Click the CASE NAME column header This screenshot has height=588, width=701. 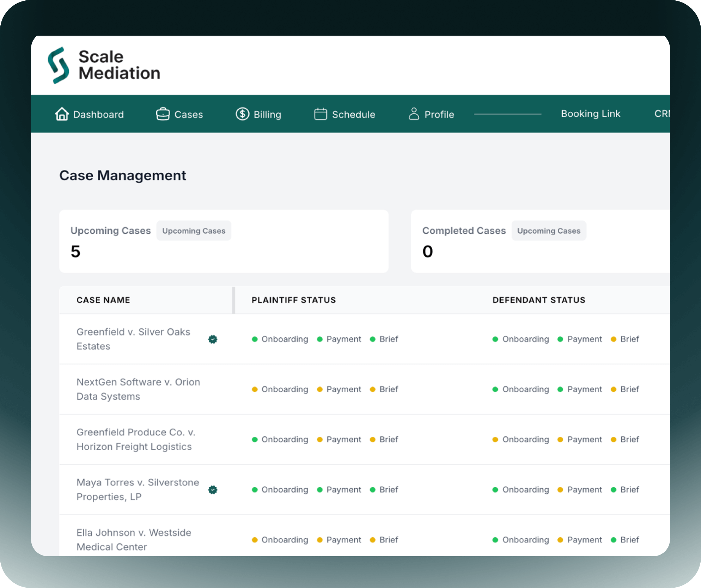click(x=103, y=300)
